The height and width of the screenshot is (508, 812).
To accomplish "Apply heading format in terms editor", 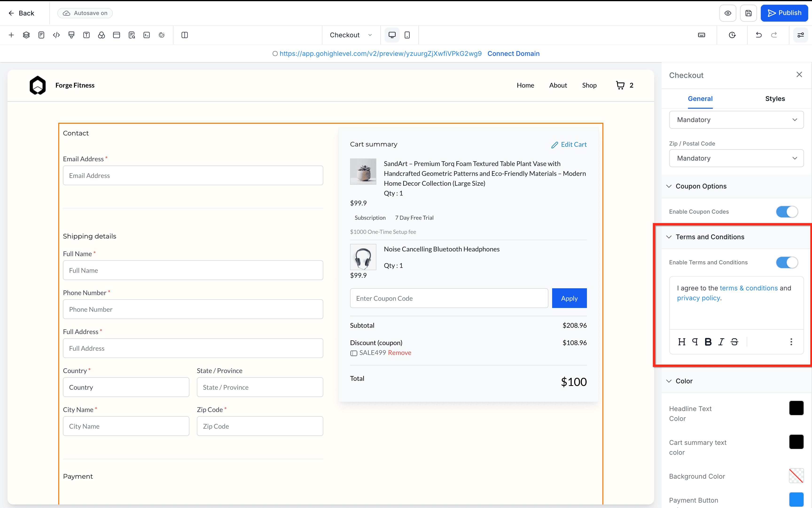I will [682, 342].
